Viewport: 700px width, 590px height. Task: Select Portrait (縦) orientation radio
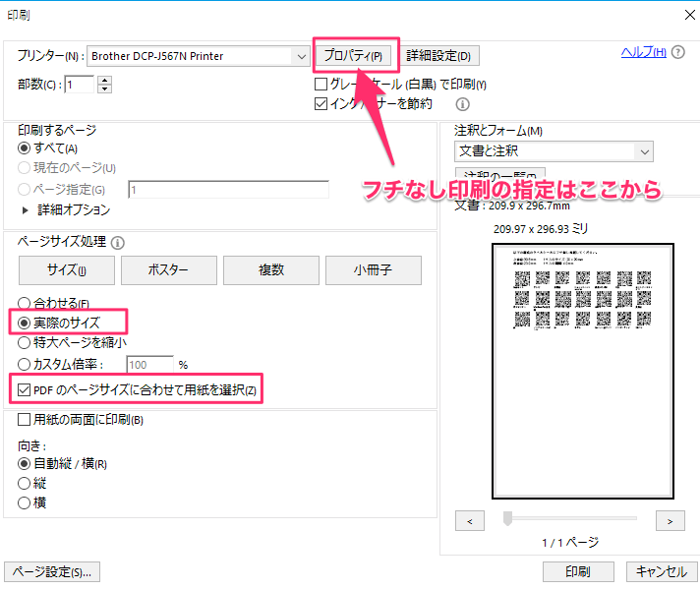click(25, 483)
